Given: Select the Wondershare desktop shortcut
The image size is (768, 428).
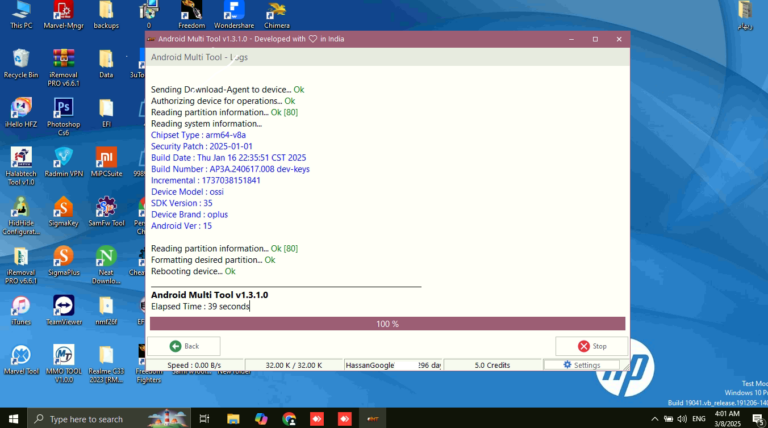Looking at the screenshot, I should pyautogui.click(x=234, y=15).
